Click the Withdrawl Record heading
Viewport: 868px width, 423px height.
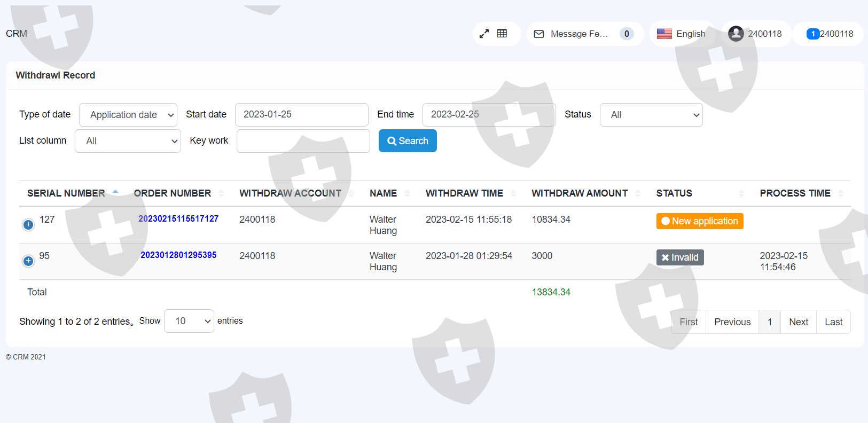pyautogui.click(x=56, y=75)
